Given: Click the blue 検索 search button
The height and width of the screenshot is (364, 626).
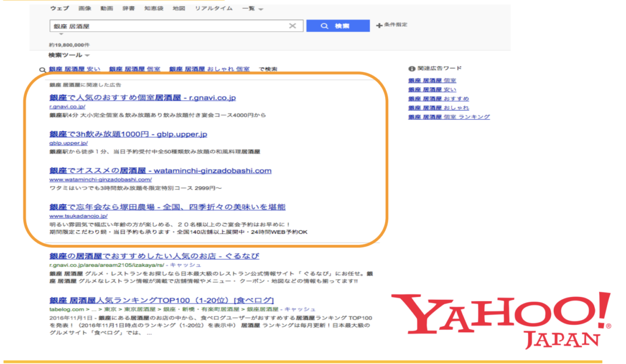Looking at the screenshot, I should [337, 26].
